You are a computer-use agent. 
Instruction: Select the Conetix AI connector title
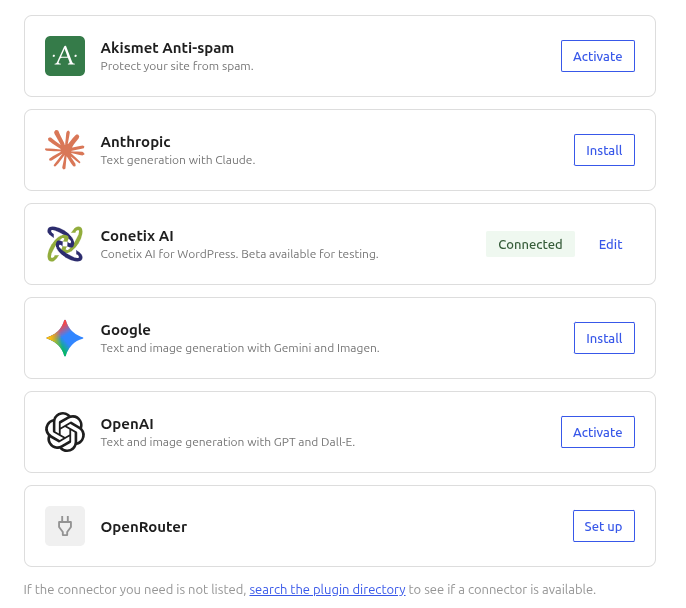click(x=137, y=236)
